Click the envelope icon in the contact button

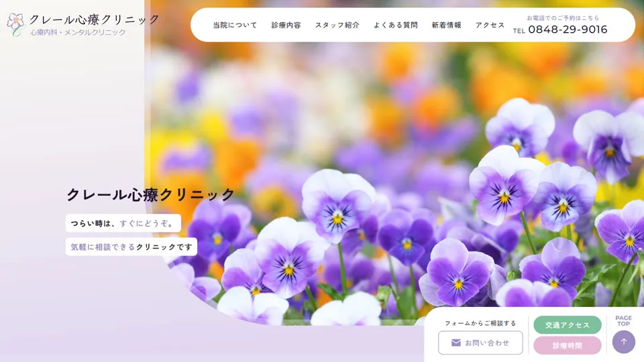click(456, 343)
